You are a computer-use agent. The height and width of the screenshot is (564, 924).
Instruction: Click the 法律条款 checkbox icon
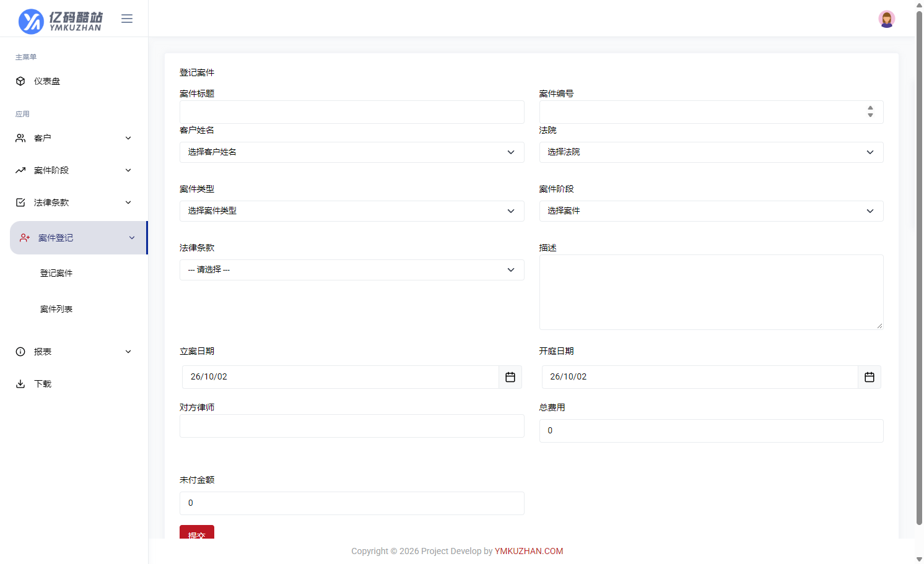click(20, 202)
